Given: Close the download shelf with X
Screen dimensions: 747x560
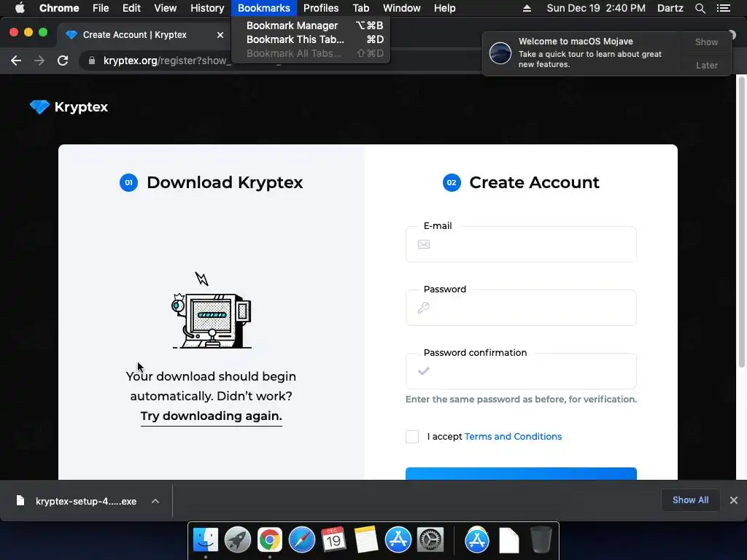Looking at the screenshot, I should (734, 500).
